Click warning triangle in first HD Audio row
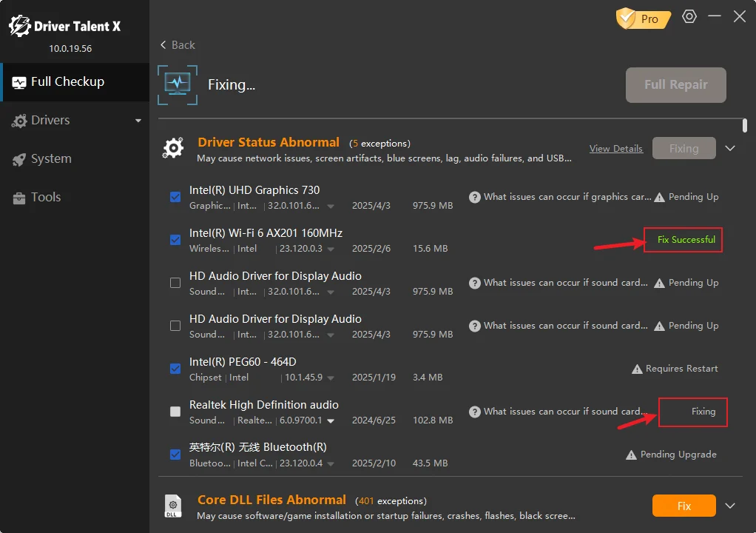 (x=659, y=283)
